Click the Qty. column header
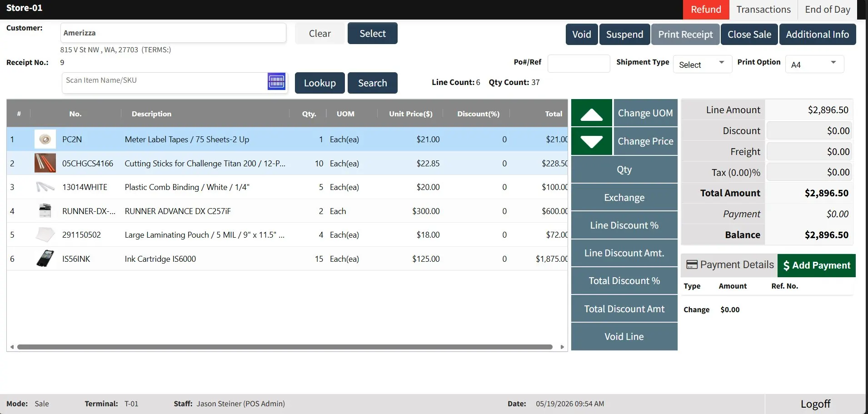The width and height of the screenshot is (868, 414). [x=309, y=114]
